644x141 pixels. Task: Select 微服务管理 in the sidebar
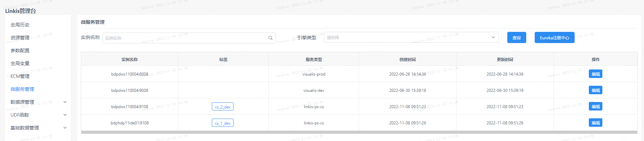22,89
